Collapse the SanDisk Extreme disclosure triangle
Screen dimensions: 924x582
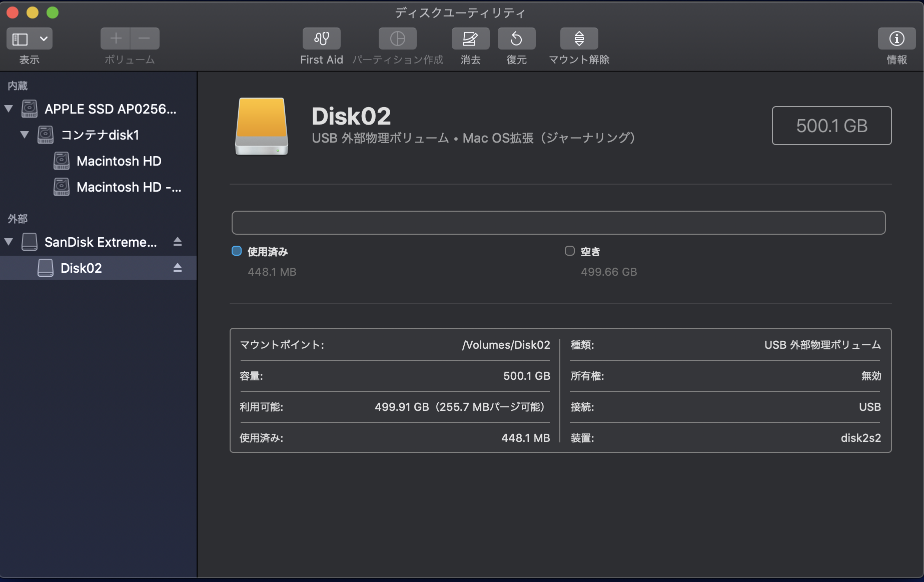pos(9,242)
